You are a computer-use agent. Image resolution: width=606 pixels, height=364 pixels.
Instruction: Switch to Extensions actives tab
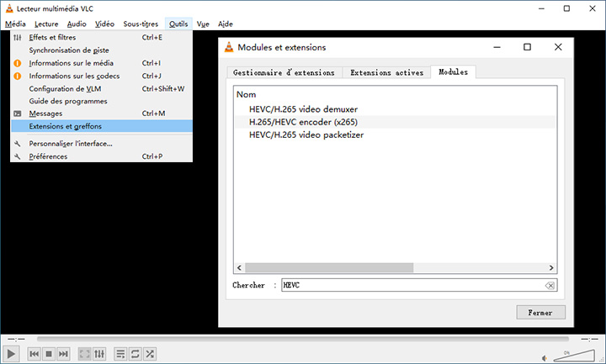(386, 72)
